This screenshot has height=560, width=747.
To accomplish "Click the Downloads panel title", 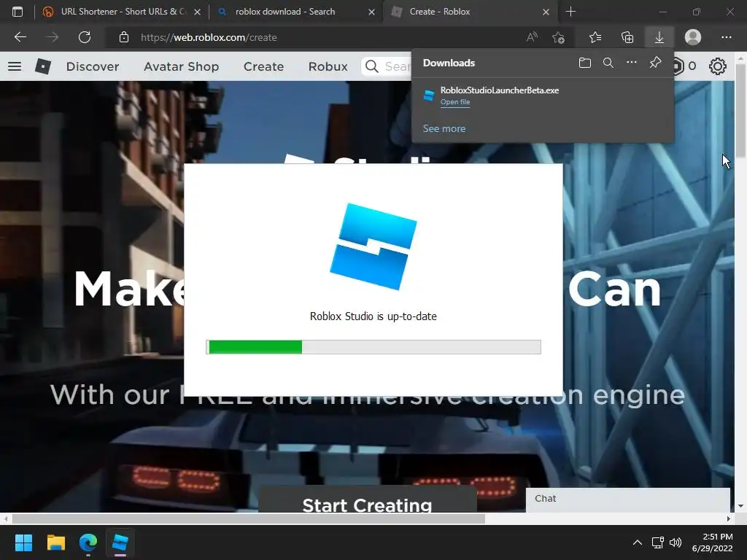I will coord(449,63).
